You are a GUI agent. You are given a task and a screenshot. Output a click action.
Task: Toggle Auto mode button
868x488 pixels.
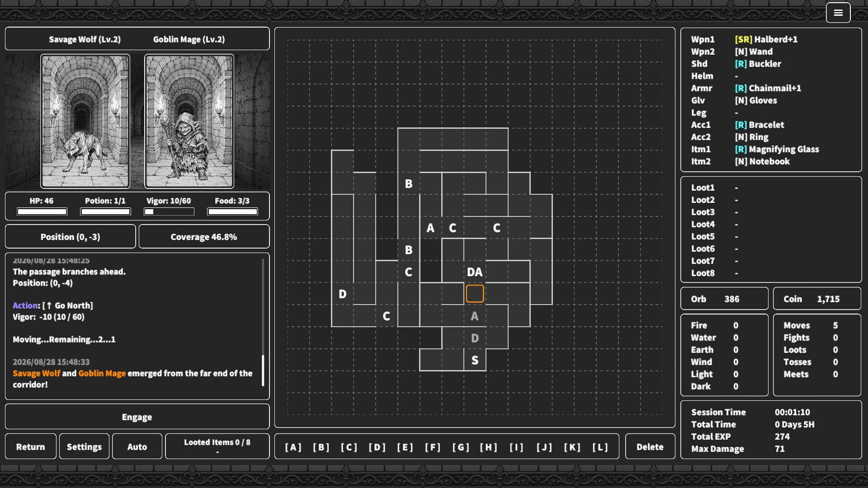(137, 446)
